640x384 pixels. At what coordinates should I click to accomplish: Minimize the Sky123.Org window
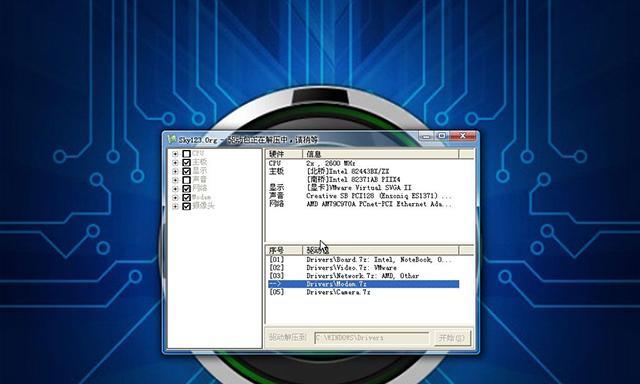click(426, 136)
